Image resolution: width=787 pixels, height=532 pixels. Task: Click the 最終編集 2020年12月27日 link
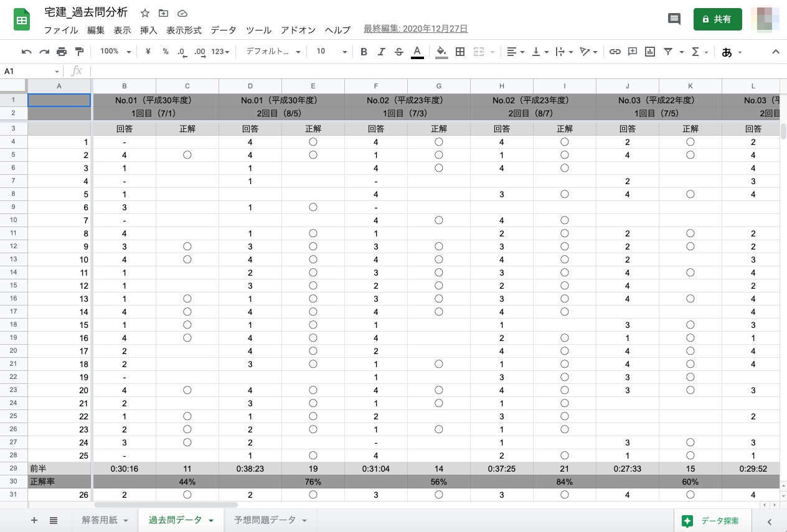[x=415, y=29]
